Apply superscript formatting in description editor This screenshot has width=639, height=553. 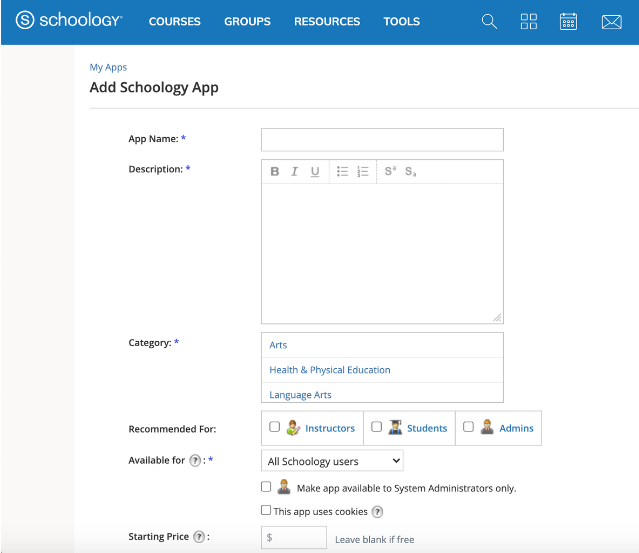(390, 172)
